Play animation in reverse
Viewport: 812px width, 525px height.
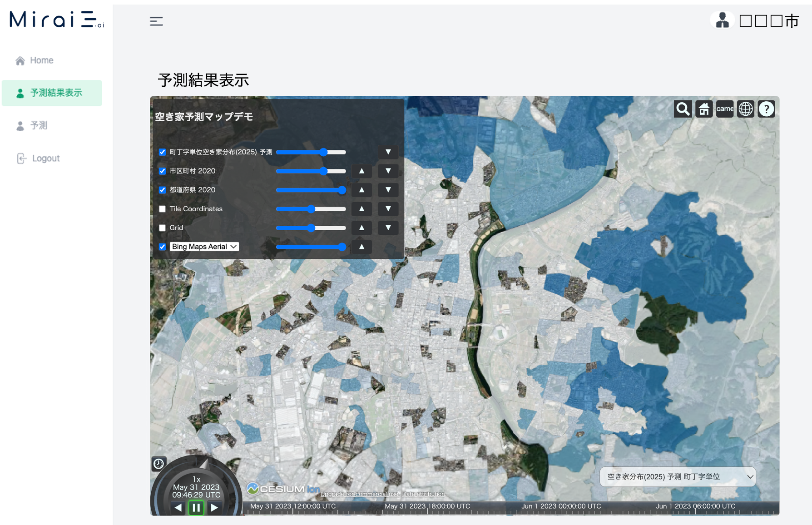178,508
